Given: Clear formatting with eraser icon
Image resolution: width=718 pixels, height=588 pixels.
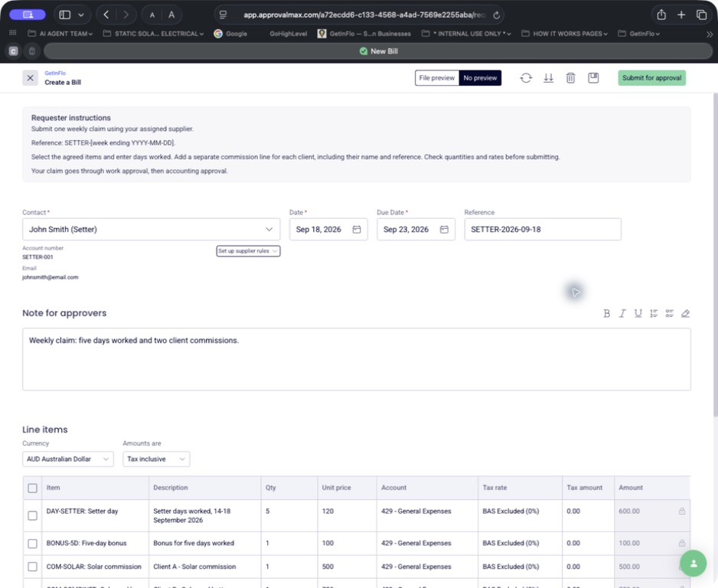Looking at the screenshot, I should coord(685,313).
